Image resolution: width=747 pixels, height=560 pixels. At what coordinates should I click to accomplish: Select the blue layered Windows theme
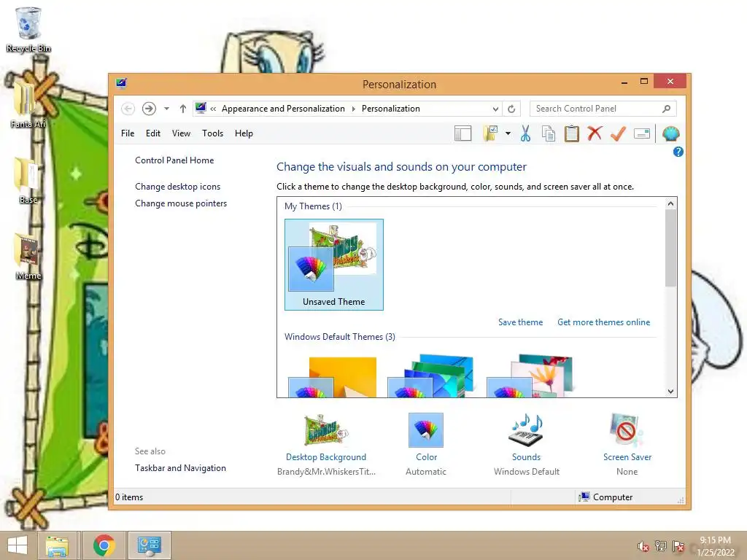pyautogui.click(x=431, y=376)
